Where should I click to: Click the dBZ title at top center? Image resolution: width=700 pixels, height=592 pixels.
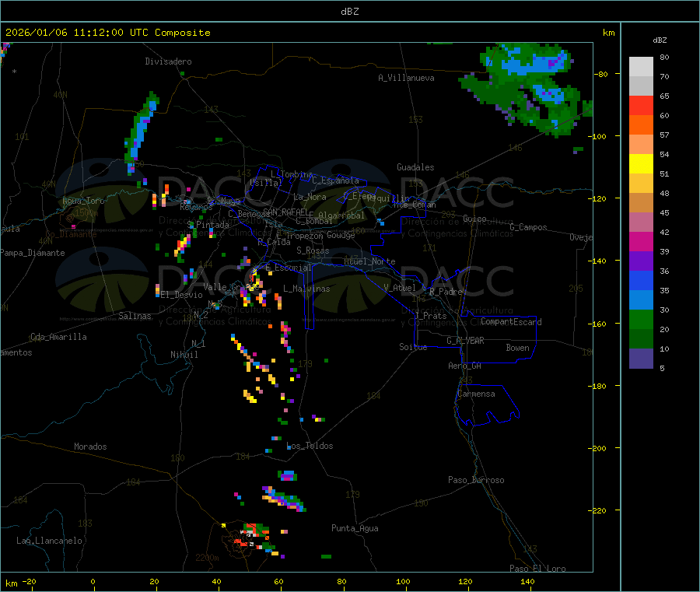click(x=349, y=12)
